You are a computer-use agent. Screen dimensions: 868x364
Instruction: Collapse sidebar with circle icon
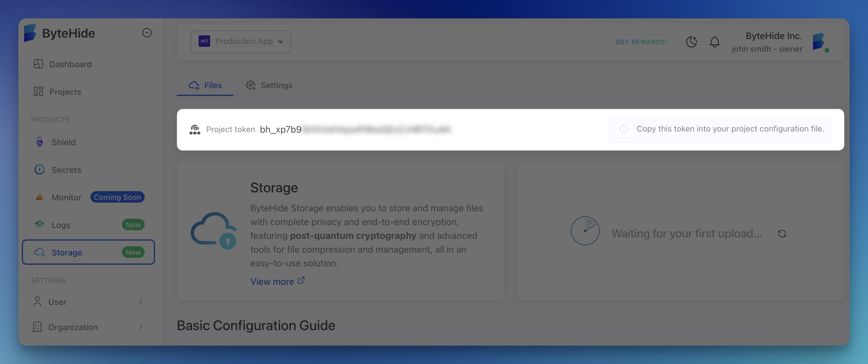tap(147, 33)
